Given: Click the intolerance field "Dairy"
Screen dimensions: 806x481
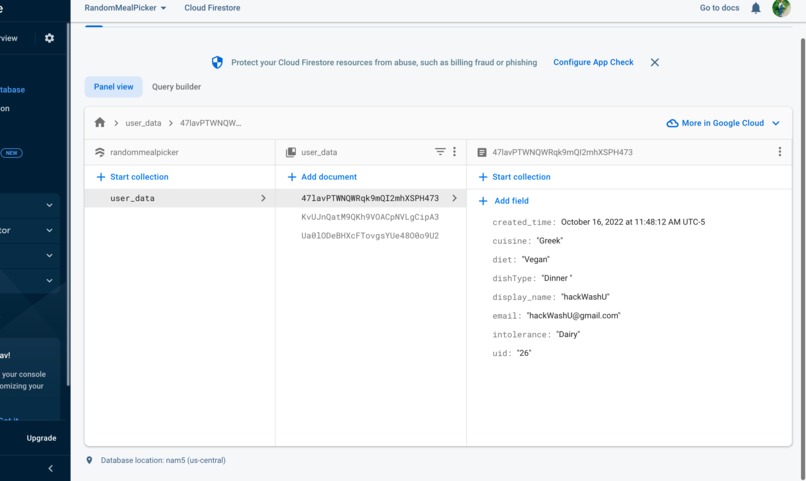Looking at the screenshot, I should click(568, 335).
